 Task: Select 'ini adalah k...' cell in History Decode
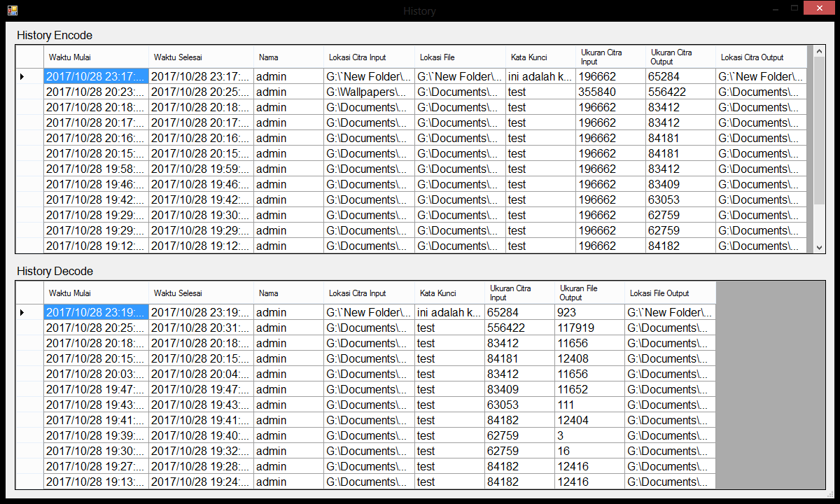(449, 313)
